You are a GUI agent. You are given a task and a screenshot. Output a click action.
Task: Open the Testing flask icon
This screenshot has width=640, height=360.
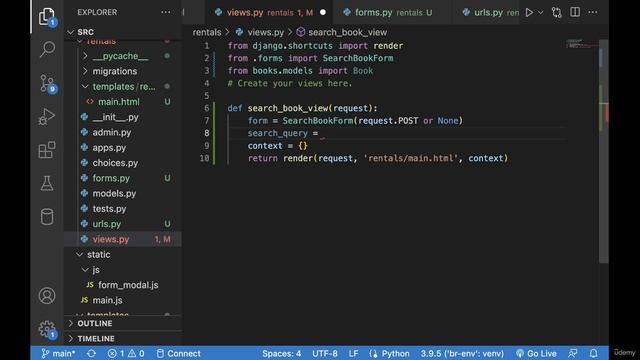pos(47,183)
